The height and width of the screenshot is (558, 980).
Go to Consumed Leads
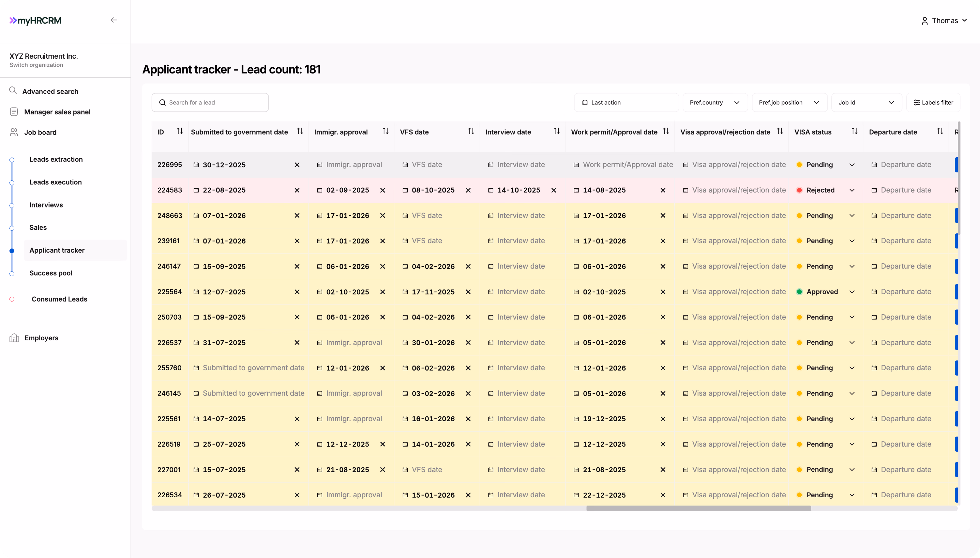[x=59, y=299]
